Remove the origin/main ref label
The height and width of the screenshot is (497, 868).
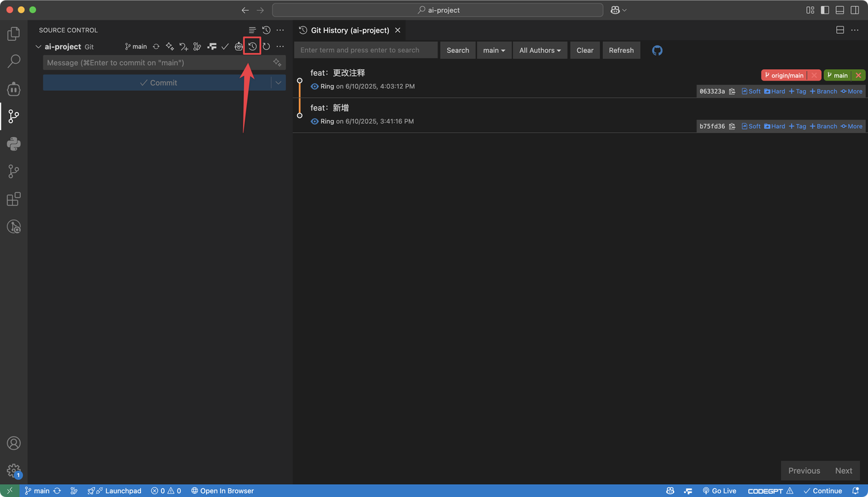tap(814, 75)
